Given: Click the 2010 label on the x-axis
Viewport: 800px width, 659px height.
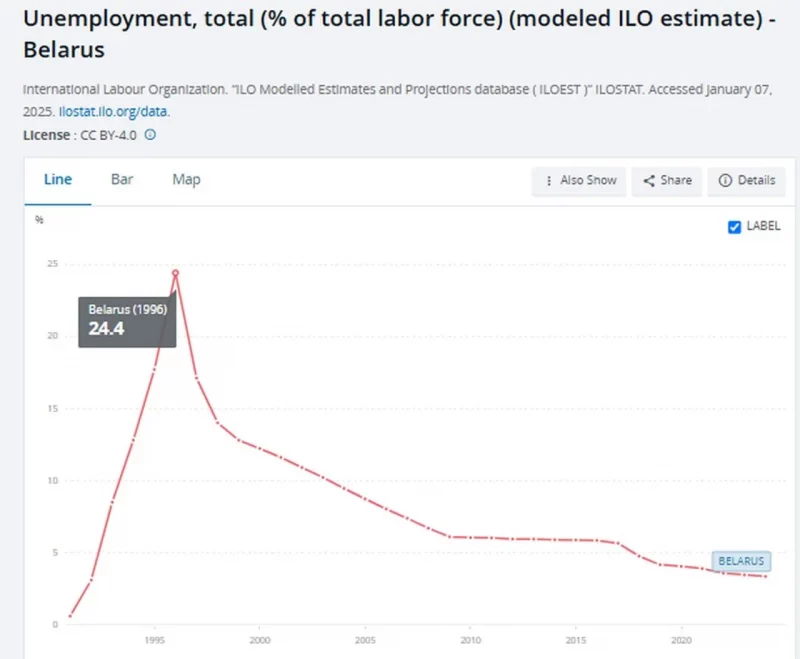Looking at the screenshot, I should click(x=470, y=639).
